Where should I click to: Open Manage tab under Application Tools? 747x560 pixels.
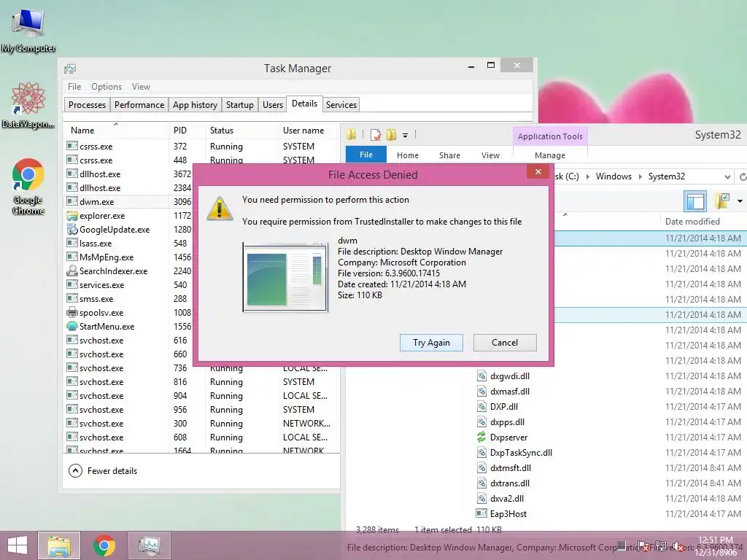pos(550,155)
